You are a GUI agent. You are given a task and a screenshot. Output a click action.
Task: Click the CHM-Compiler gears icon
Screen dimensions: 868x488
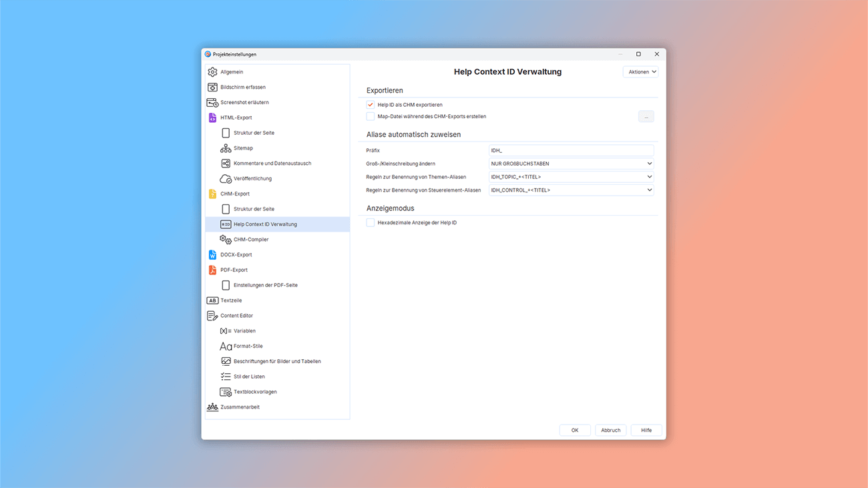point(226,240)
